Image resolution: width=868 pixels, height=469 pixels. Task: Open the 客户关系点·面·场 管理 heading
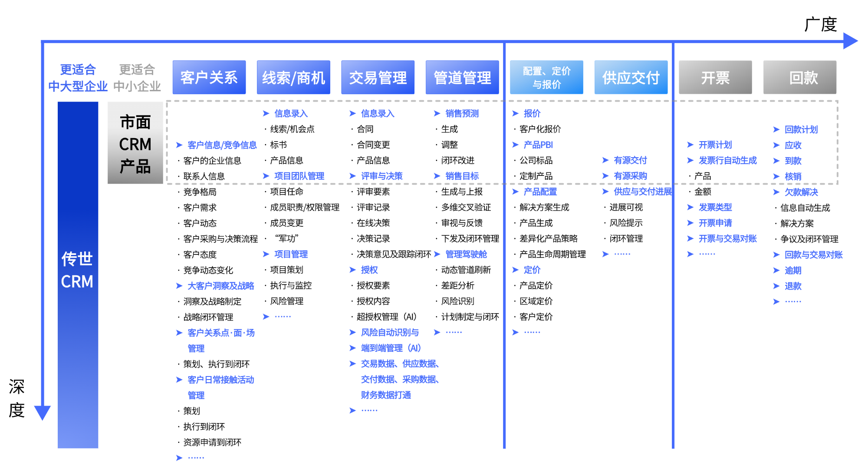coord(221,340)
